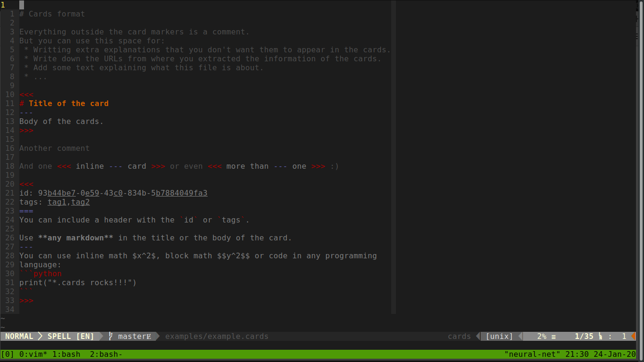Image resolution: width=644 pixels, height=362 pixels.
Task: Click the git branch icon beside master
Action: coord(111,336)
